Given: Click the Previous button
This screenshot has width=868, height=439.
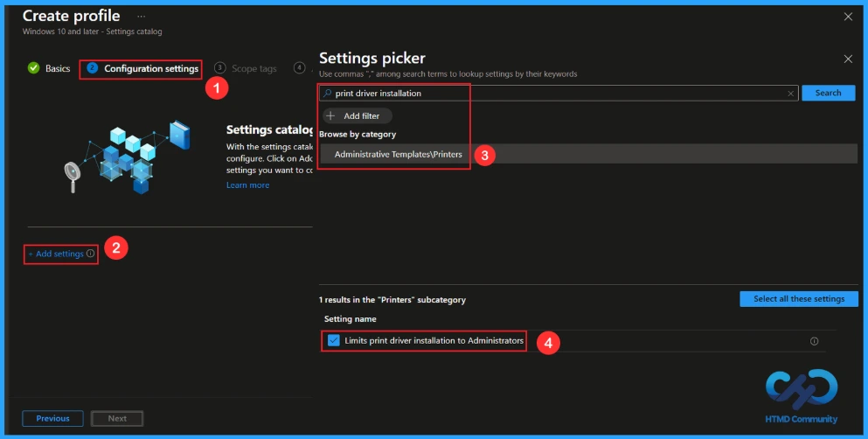Looking at the screenshot, I should pos(52,419).
